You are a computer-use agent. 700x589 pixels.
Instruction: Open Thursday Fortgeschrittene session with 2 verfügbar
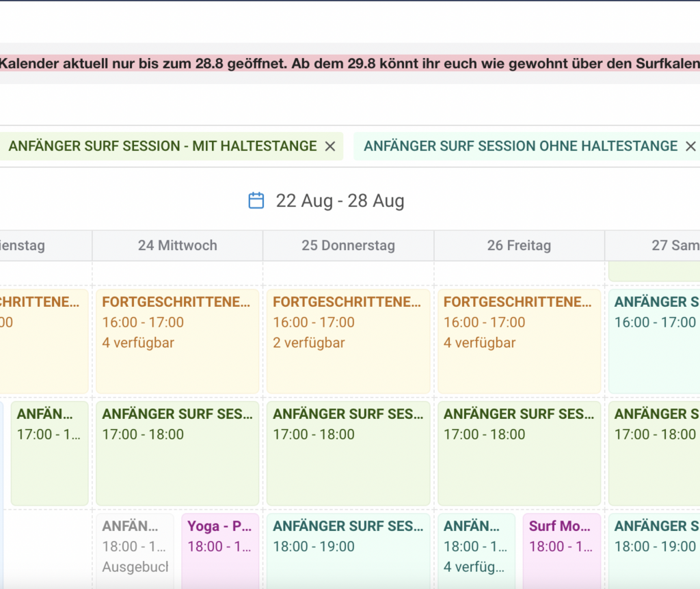348,342
